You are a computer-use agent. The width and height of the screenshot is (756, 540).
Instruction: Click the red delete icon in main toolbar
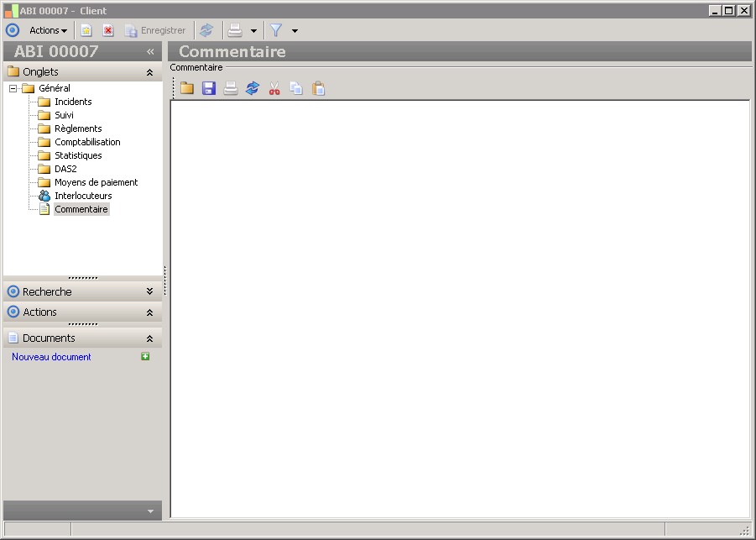108,30
